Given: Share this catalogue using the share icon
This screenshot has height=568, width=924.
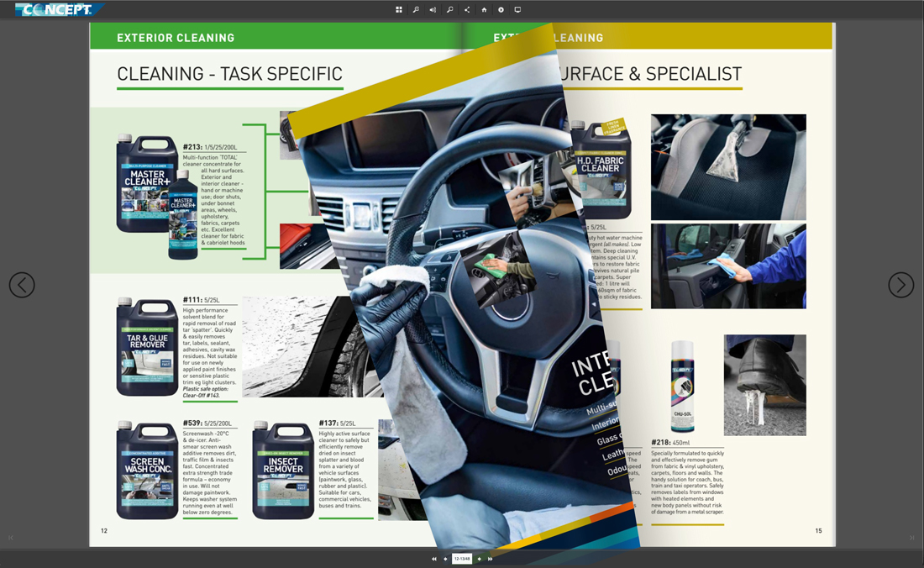Looking at the screenshot, I should tap(467, 9).
